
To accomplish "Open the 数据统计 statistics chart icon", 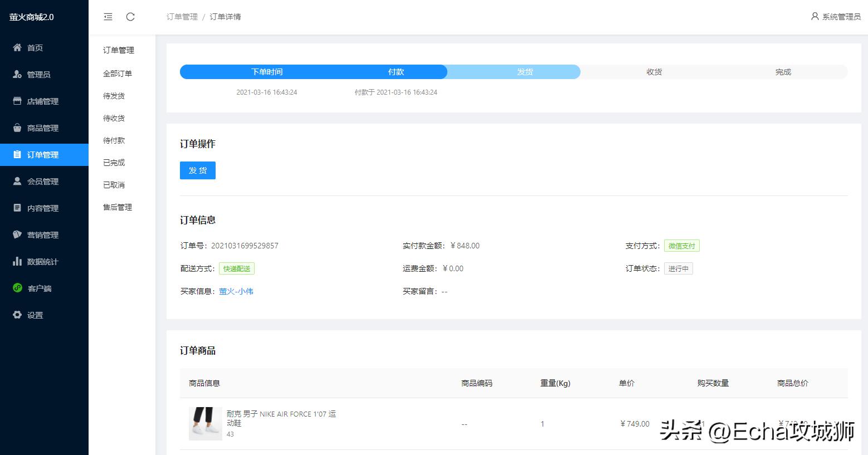I will pos(18,261).
